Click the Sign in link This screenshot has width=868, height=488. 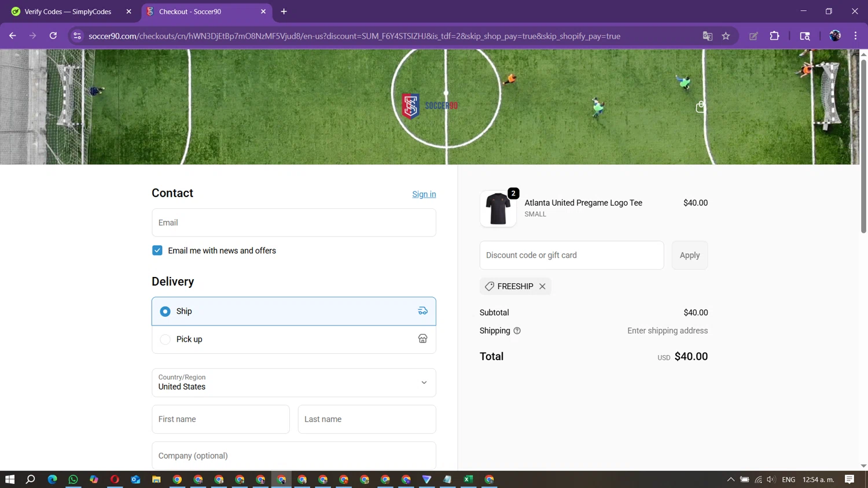424,194
